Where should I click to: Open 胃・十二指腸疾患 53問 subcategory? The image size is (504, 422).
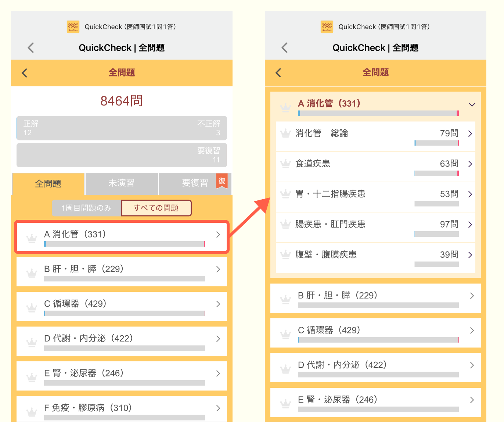tap(375, 197)
